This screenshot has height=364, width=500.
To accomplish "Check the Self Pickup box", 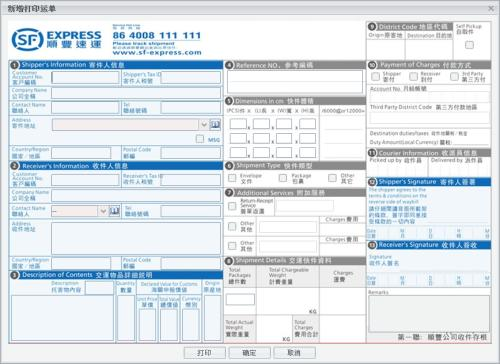I will click(469, 45).
